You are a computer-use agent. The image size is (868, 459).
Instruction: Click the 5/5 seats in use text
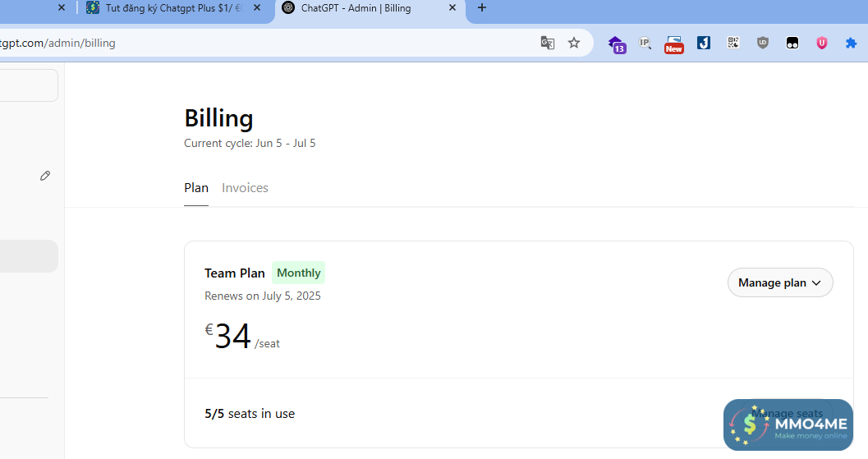(250, 414)
